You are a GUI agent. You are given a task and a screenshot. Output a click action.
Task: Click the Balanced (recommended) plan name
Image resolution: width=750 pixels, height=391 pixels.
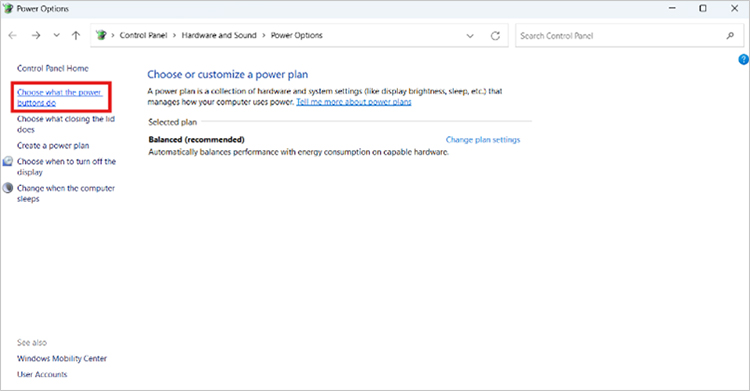pos(197,140)
